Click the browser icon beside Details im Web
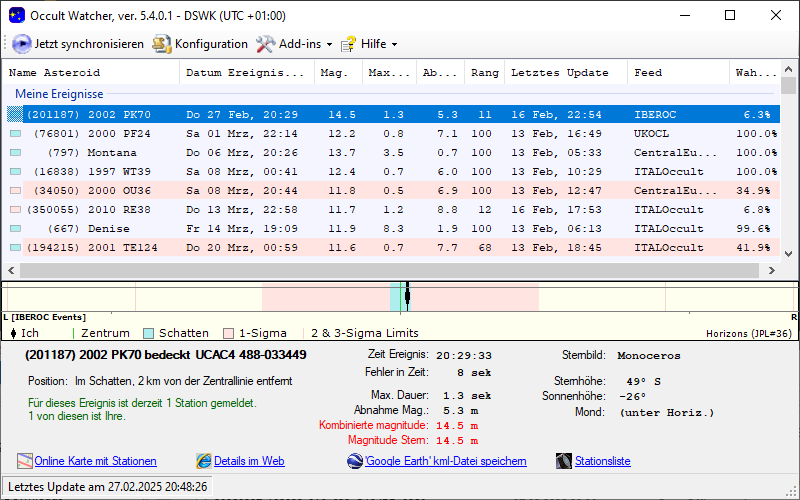Image resolution: width=800 pixels, height=500 pixels. [204, 461]
